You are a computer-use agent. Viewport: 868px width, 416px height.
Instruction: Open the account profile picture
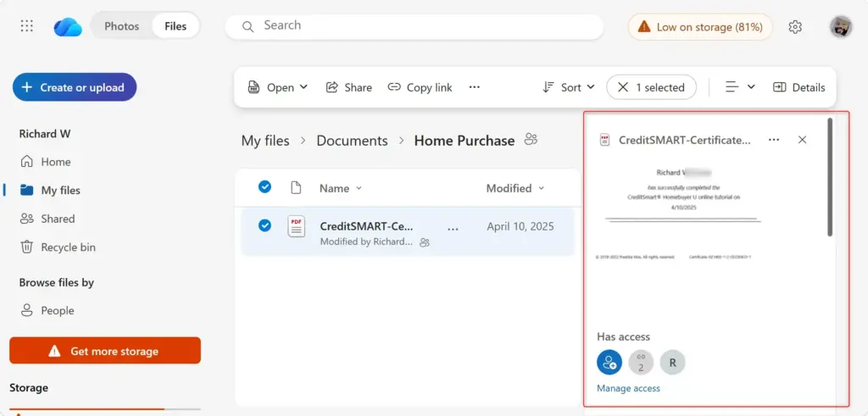(840, 26)
